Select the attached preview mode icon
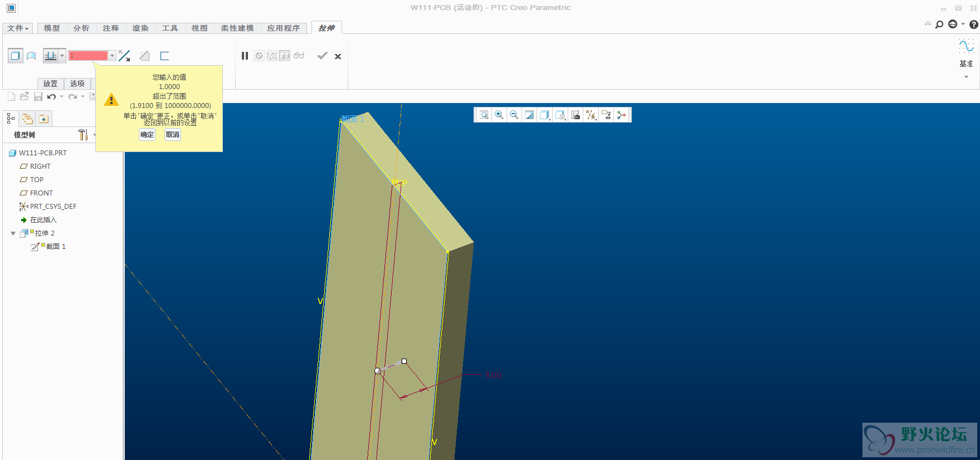Viewport: 980px width, 460px height. point(285,56)
